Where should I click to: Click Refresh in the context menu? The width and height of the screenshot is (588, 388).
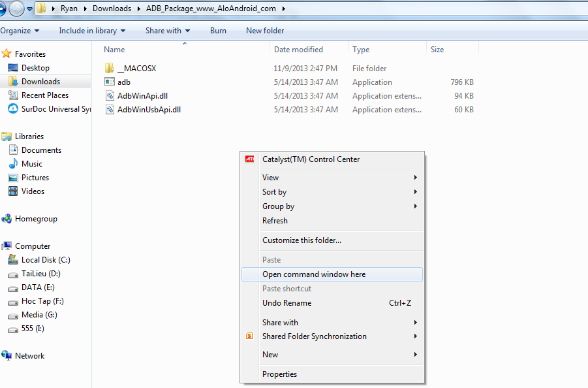[x=275, y=221]
